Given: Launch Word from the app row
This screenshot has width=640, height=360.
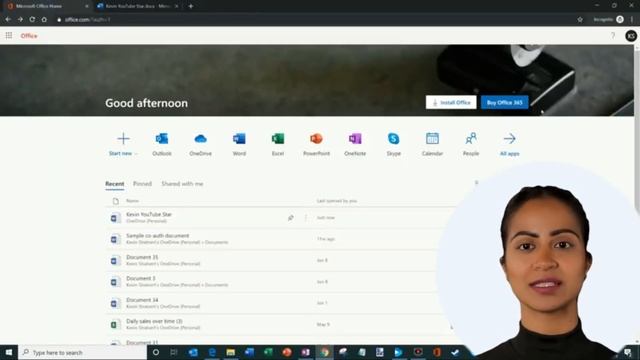Looking at the screenshot, I should coord(239,144).
